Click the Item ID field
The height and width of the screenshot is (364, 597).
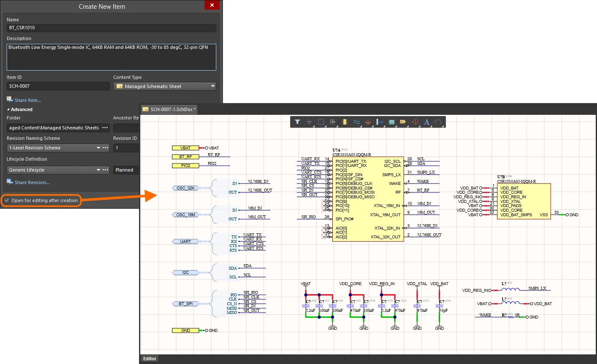58,86
